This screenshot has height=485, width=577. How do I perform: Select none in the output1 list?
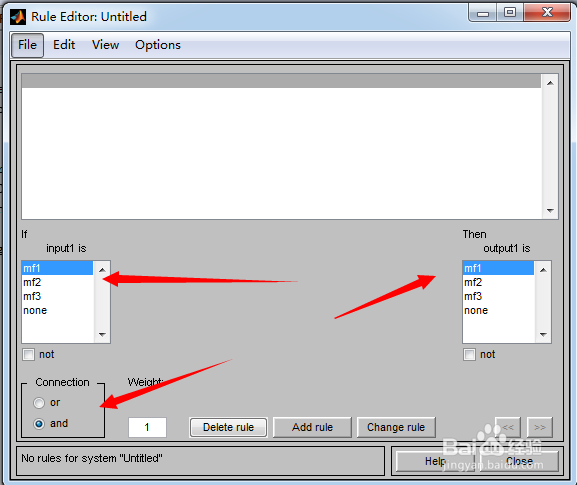(x=498, y=310)
